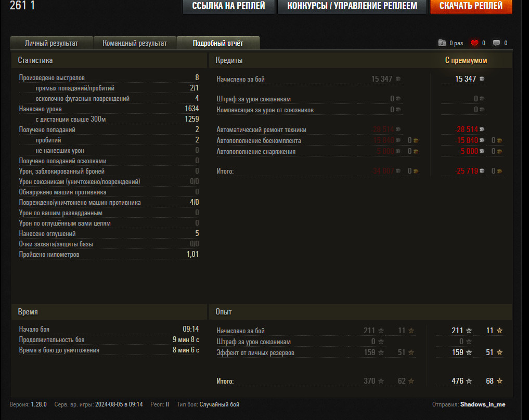Click Компенсация за урон от союзников row

309,110
